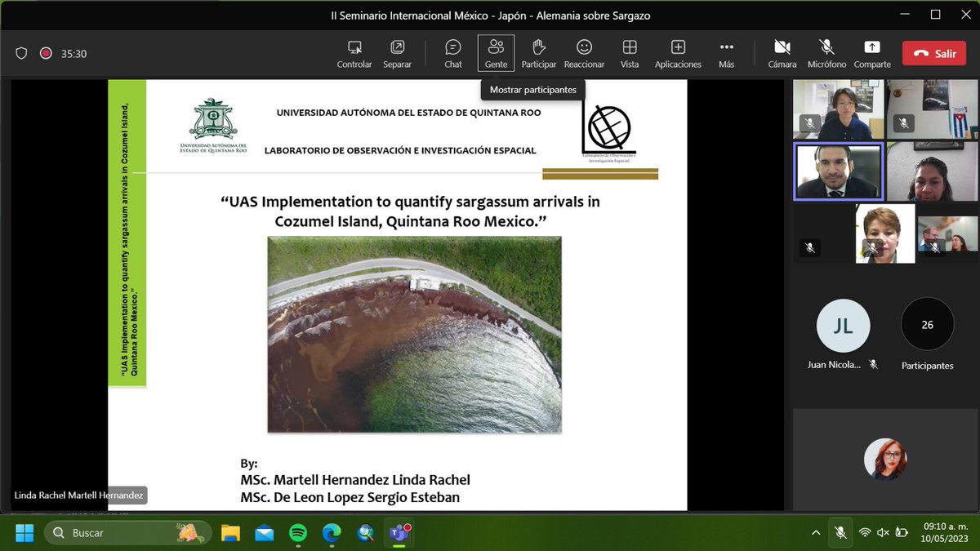
Task: Open the Aplicaciones panel
Action: pyautogui.click(x=678, y=53)
